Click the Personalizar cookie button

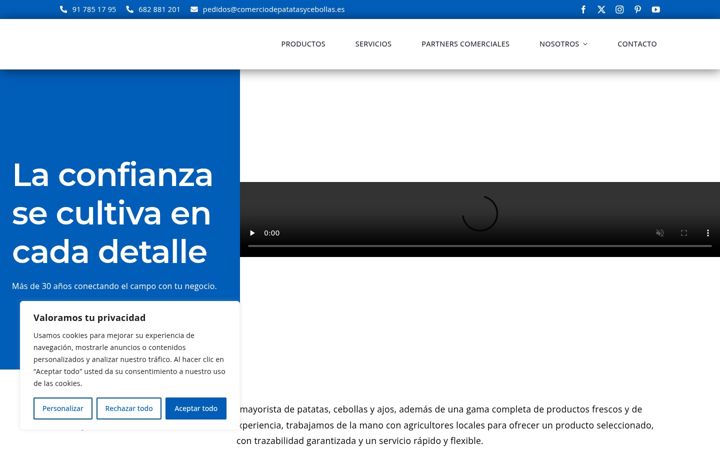63,408
